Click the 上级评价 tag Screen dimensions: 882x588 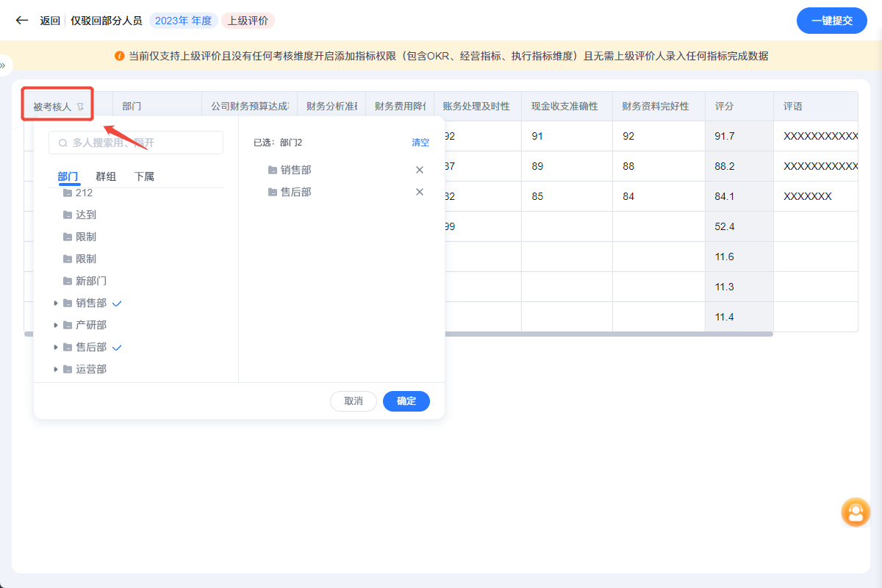pyautogui.click(x=248, y=21)
